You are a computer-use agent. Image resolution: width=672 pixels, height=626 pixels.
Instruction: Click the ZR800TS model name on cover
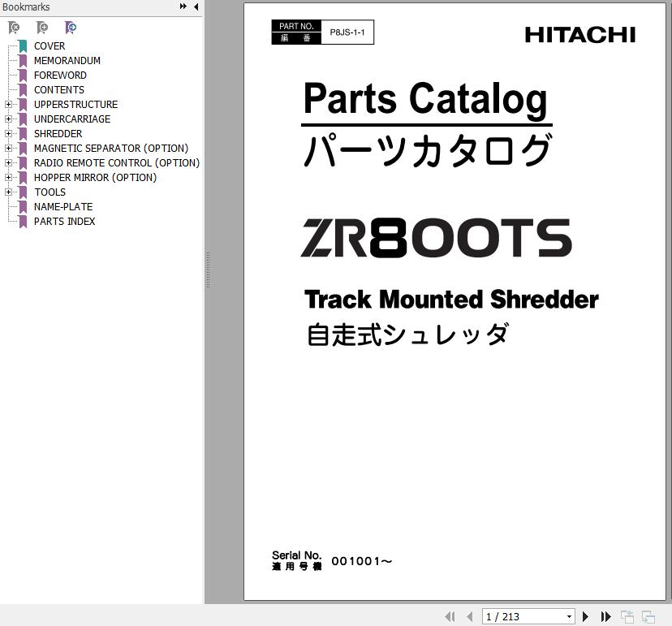(x=437, y=238)
